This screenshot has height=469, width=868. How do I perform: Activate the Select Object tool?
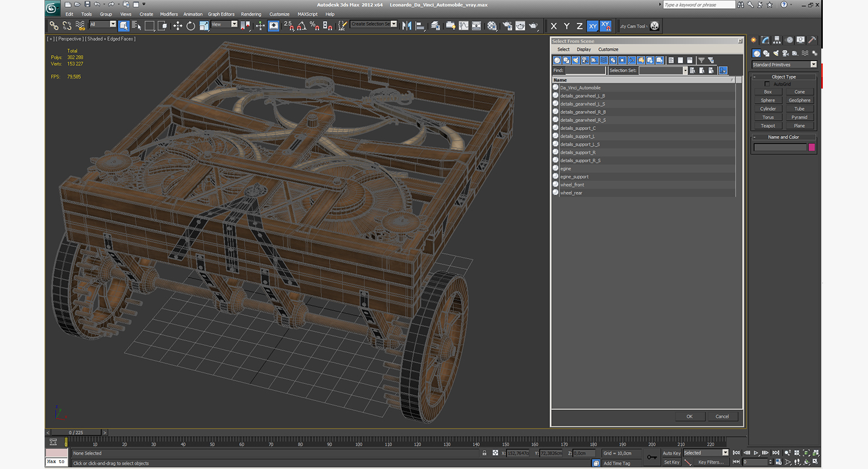(124, 26)
